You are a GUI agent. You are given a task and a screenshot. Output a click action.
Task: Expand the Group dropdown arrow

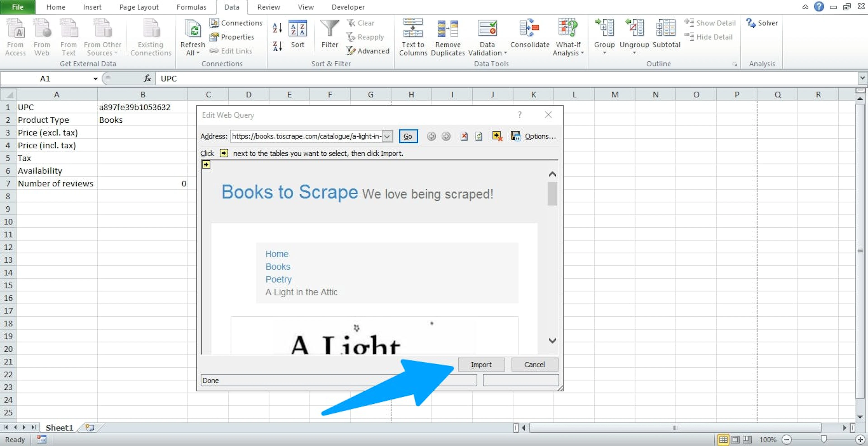[x=604, y=53]
